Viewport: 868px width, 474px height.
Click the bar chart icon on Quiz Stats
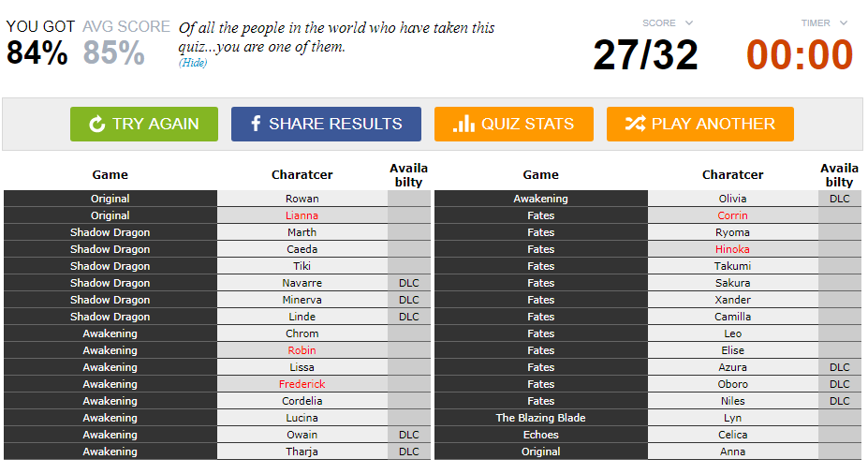463,124
